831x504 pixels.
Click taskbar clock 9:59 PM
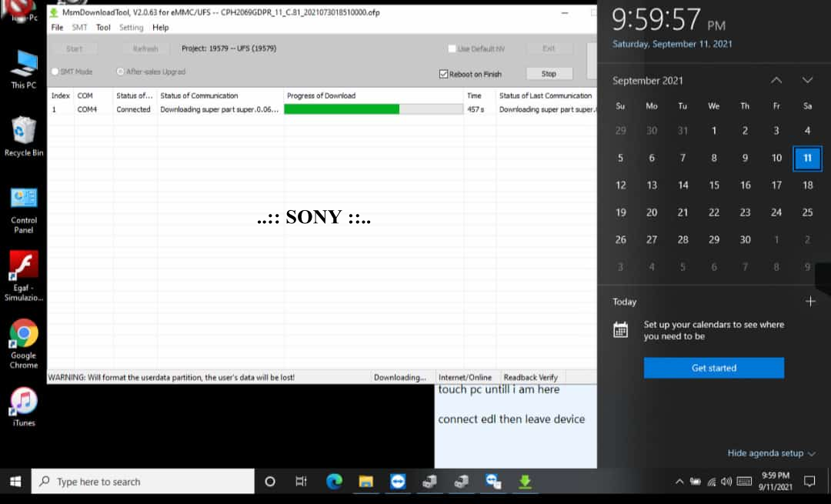tap(776, 481)
